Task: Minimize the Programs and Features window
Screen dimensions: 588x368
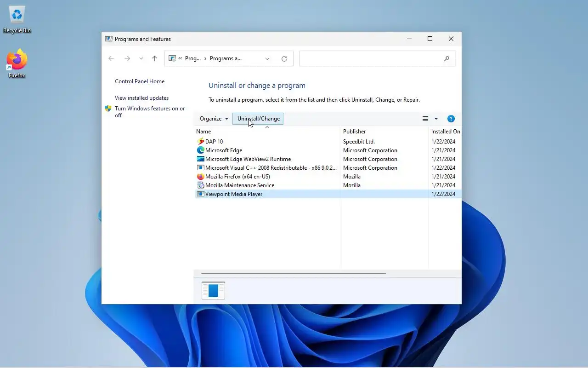Action: coord(409,39)
